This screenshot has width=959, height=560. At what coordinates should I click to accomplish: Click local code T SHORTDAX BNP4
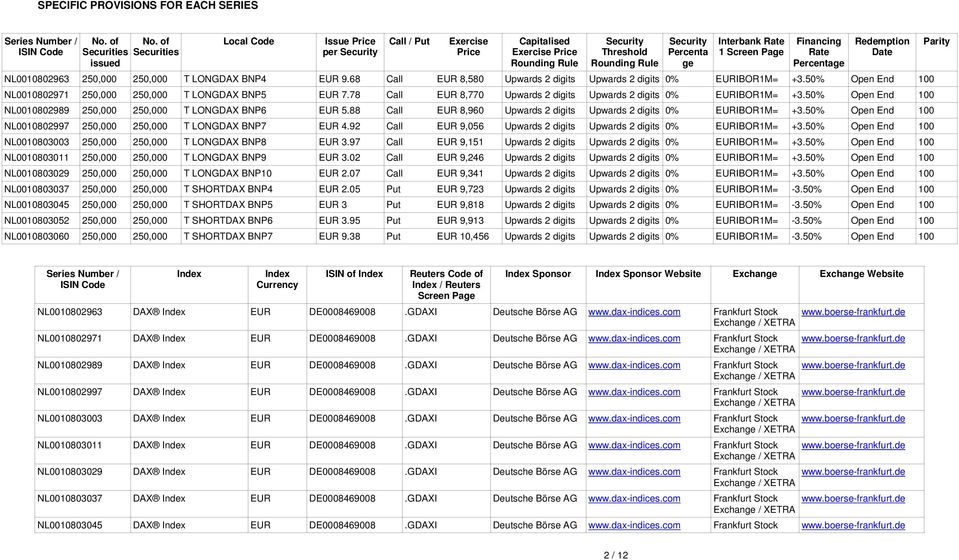pyautogui.click(x=228, y=190)
